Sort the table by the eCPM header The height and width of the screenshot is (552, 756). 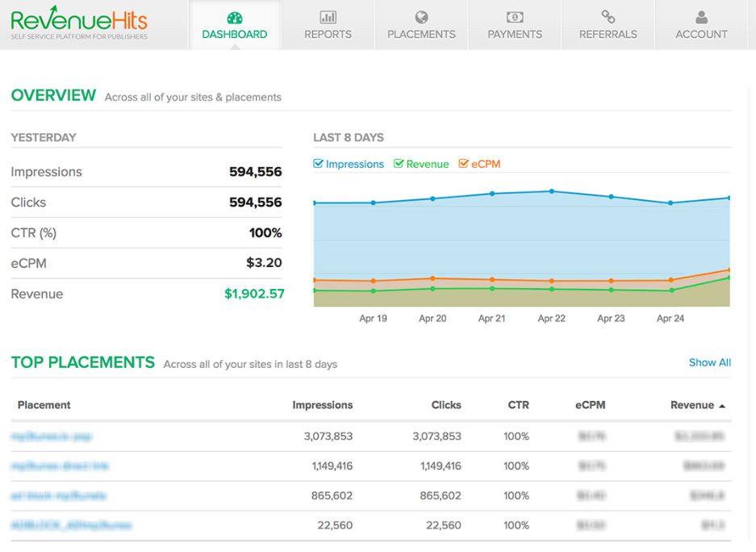pyautogui.click(x=591, y=404)
